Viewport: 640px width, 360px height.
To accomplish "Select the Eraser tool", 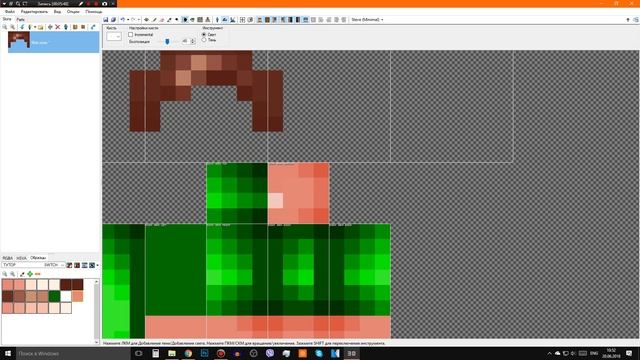I will 162,20.
